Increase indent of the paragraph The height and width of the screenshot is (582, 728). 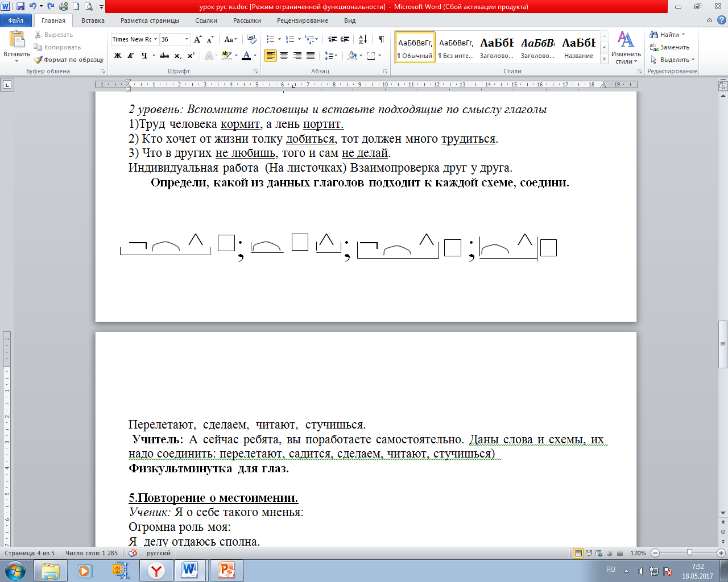tap(345, 39)
